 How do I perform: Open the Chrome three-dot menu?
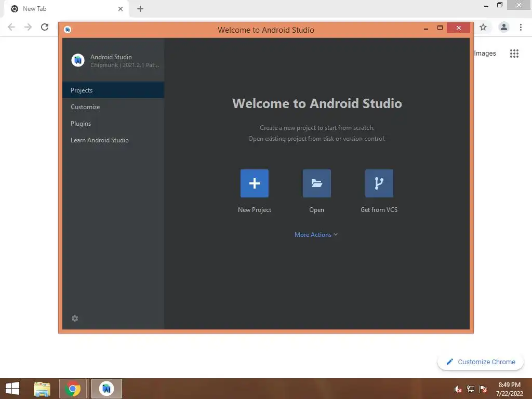(521, 27)
